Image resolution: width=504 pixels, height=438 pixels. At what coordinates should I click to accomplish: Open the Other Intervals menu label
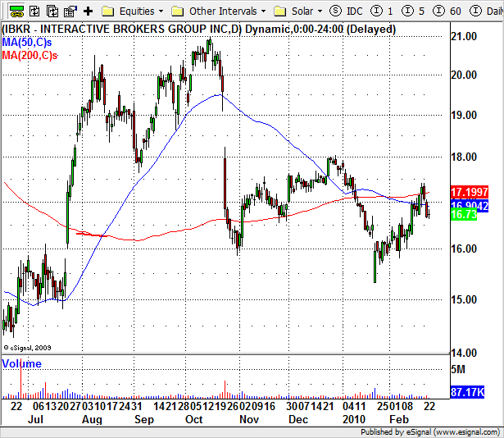[x=223, y=11]
